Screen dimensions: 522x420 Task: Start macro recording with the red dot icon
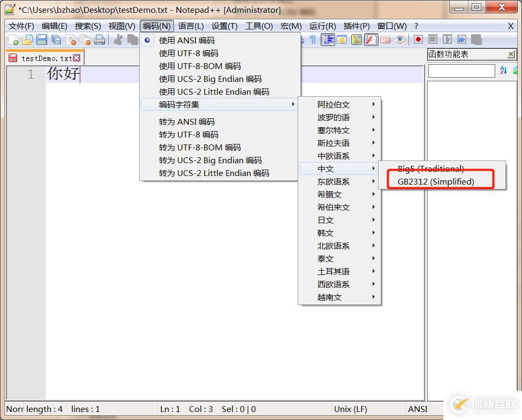pos(418,39)
